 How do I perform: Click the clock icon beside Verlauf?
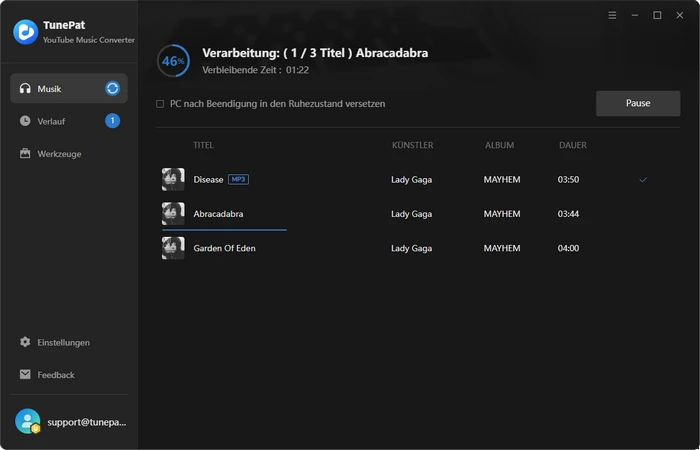pos(25,121)
